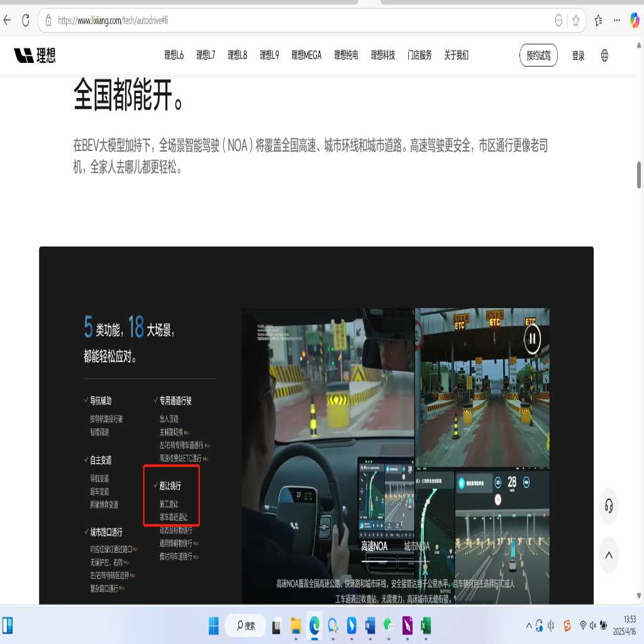This screenshot has width=644, height=644.
Task: Select the 高速NOA video tab
Action: point(374,546)
